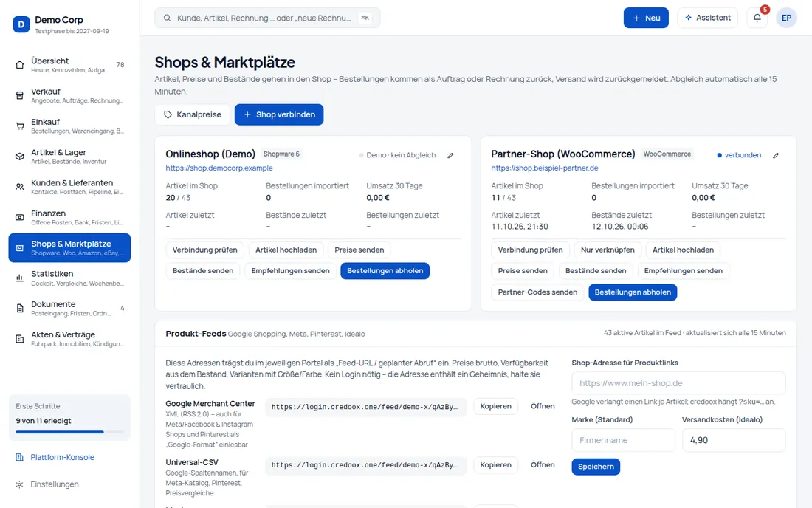812x508 pixels.
Task: Click Empfehlungen senden for Partner-Shop
Action: tap(683, 271)
